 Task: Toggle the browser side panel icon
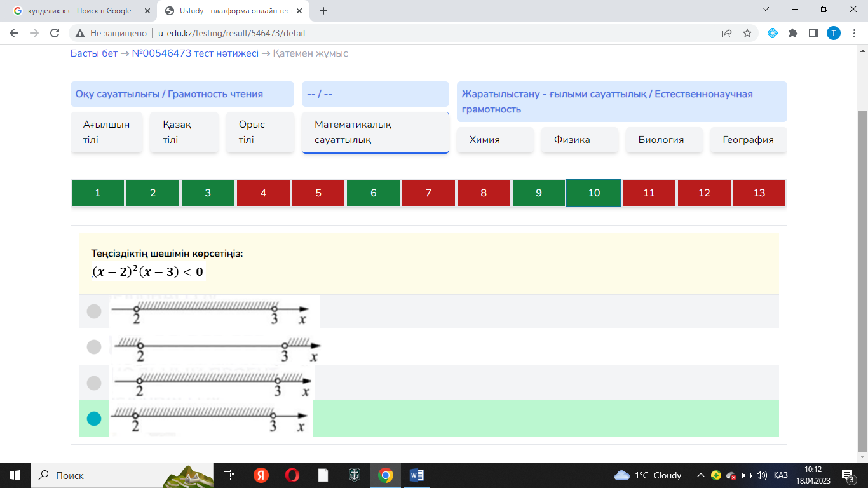[x=813, y=33]
